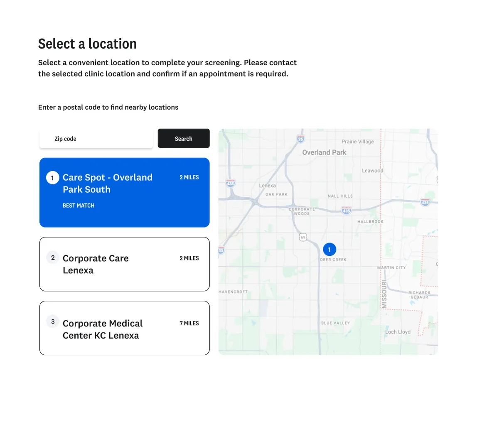Click the 7 MILES distance text

point(189,323)
